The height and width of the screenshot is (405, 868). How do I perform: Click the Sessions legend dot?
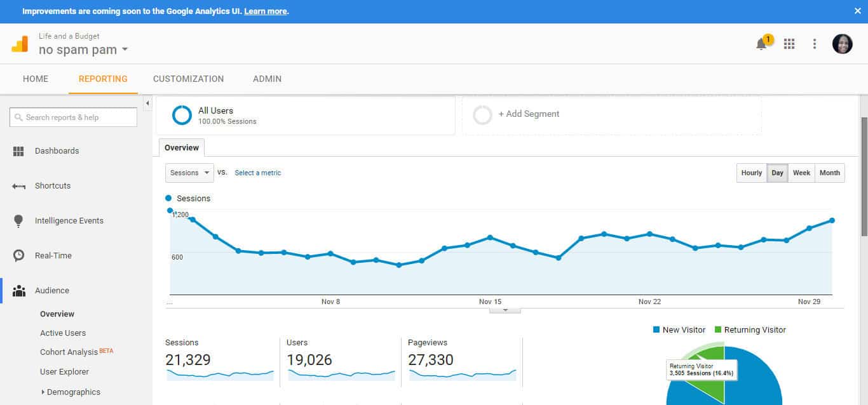pos(168,198)
